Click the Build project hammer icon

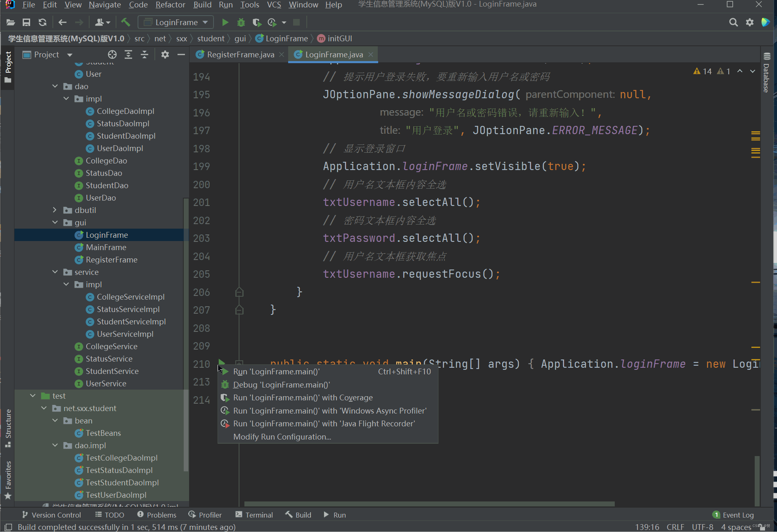point(126,22)
